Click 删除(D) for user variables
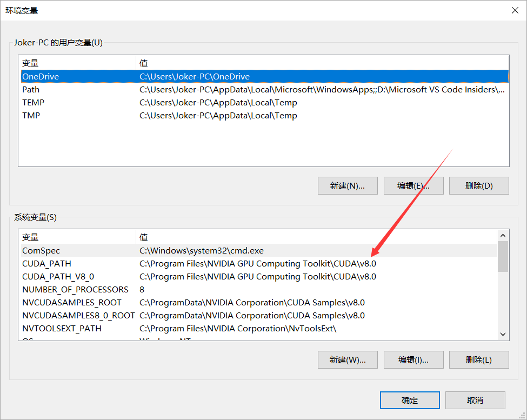 (479, 186)
